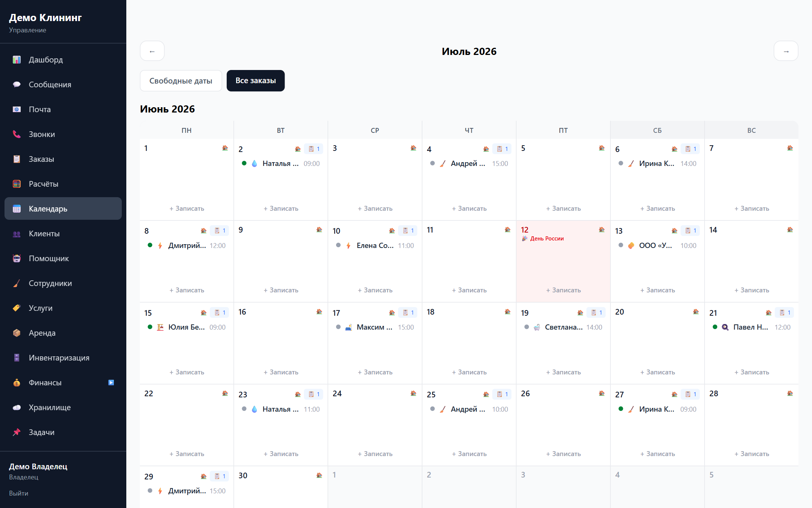The height and width of the screenshot is (508, 812).
Task: Click the Сообщения speech bubble icon
Action: [x=17, y=85]
